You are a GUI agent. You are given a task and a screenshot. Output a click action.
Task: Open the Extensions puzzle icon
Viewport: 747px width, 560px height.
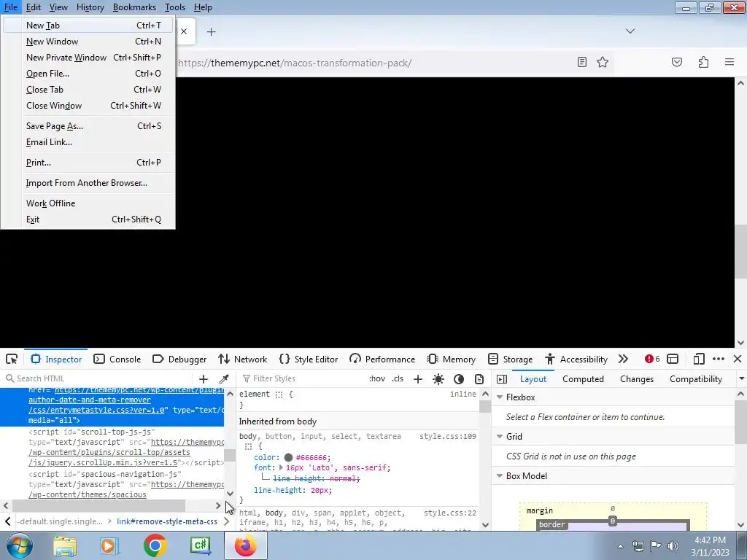[703, 62]
